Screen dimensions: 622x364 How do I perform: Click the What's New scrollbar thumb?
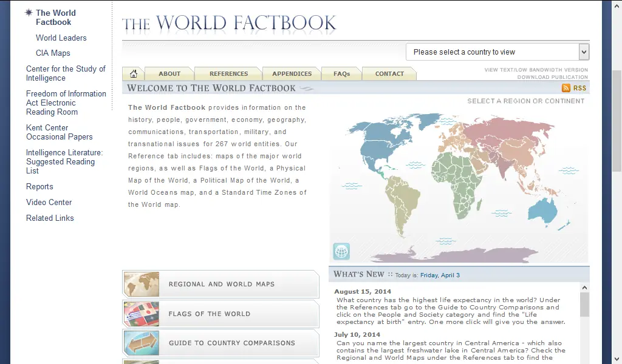(x=584, y=305)
